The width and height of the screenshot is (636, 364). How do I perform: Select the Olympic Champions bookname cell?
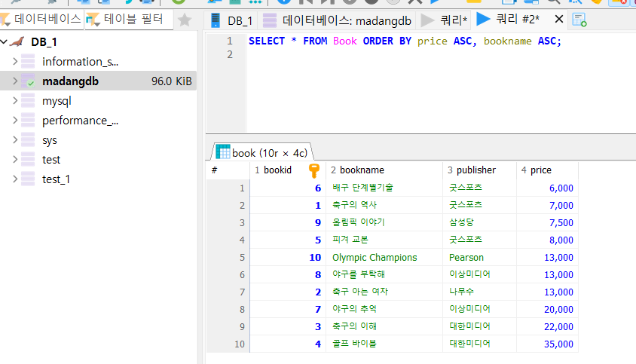click(x=384, y=257)
